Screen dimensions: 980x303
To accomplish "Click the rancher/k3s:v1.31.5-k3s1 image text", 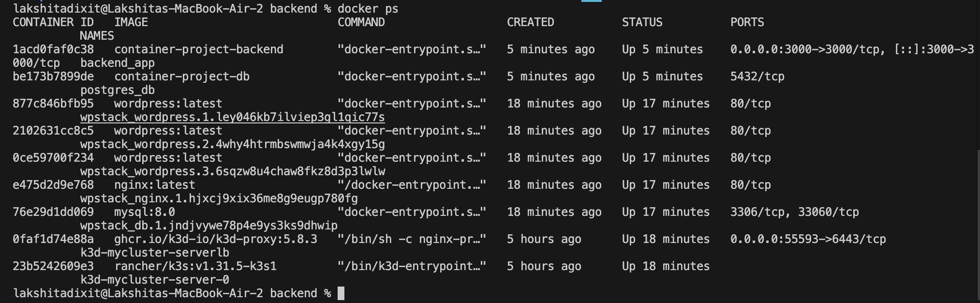I will click(x=195, y=266).
